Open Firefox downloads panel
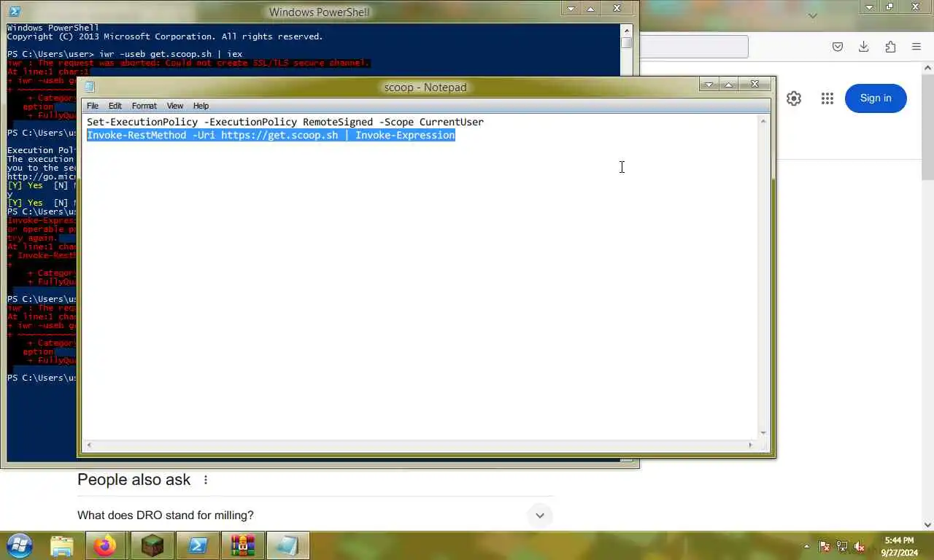The image size is (934, 560). (x=864, y=47)
